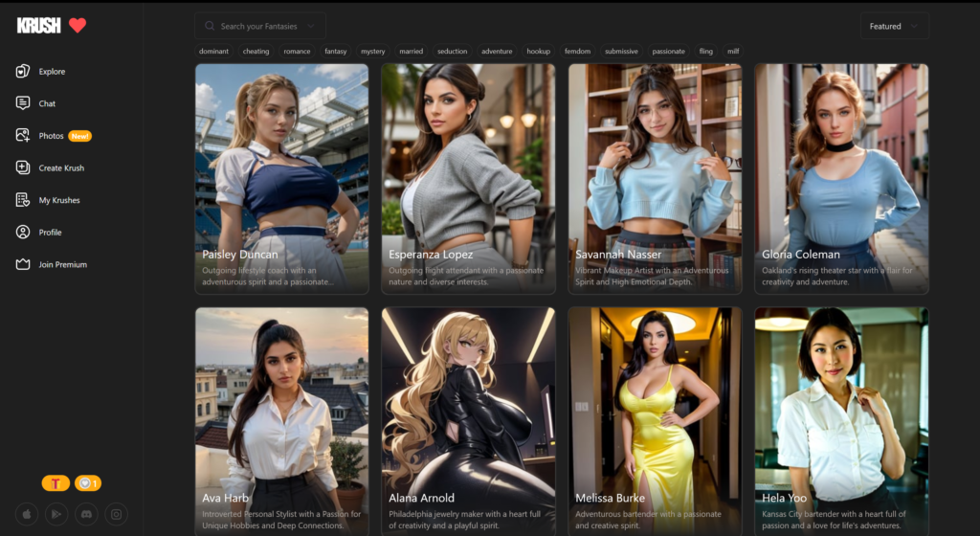Open Alana Arnold character card
Screen dimensions: 980x536
(468, 421)
